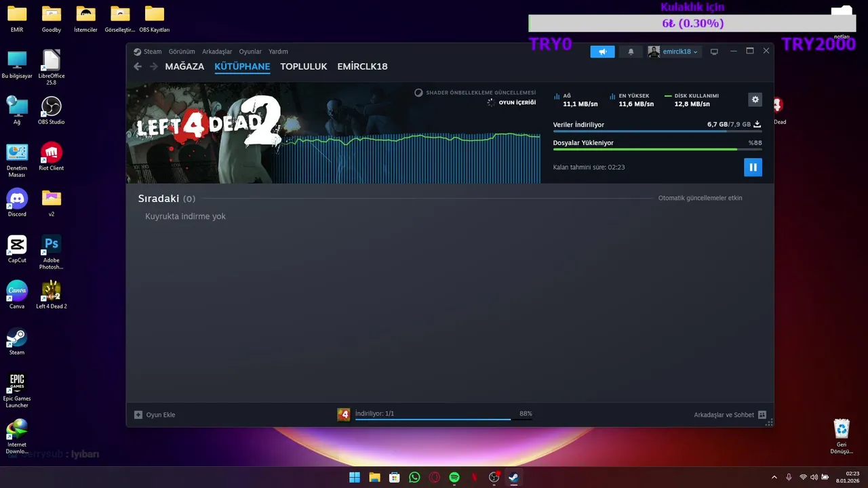Select the Canva desktop shortcut
Screen dimensions: 868x488
click(17, 295)
